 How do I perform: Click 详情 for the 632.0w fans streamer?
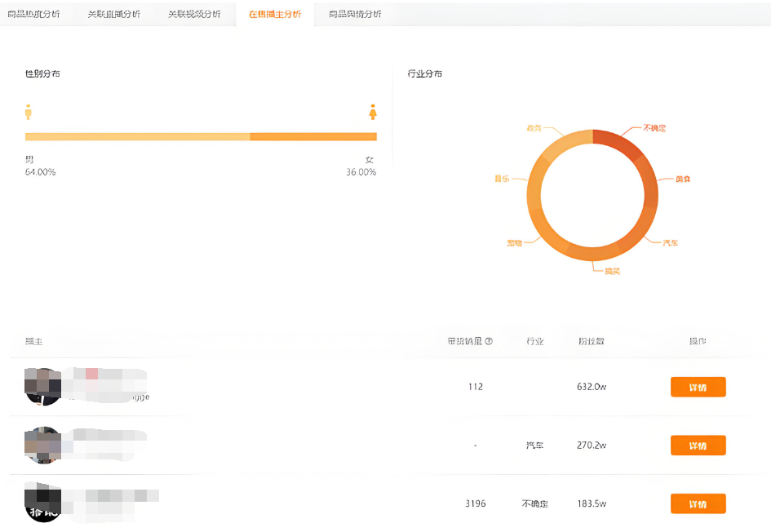[x=698, y=387]
